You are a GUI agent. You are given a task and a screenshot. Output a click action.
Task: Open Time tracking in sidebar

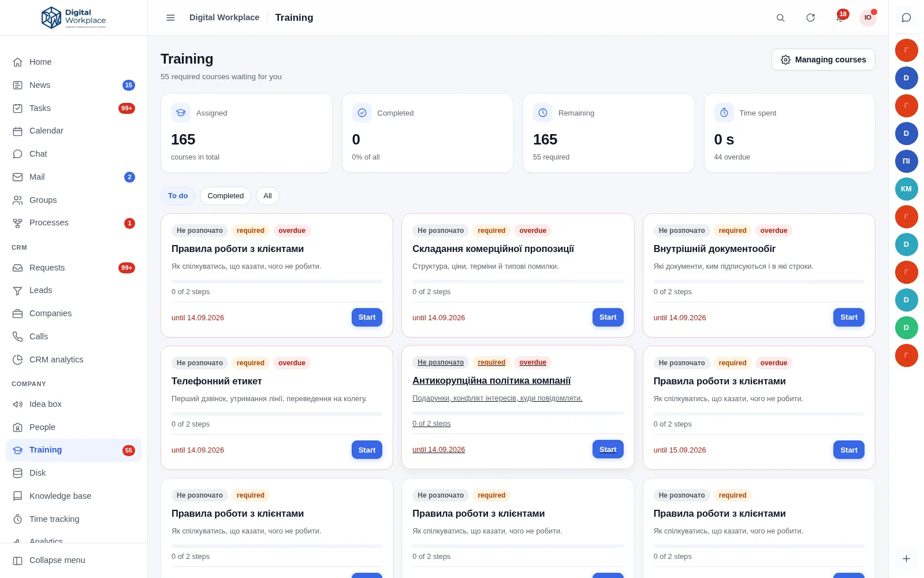pos(73,519)
